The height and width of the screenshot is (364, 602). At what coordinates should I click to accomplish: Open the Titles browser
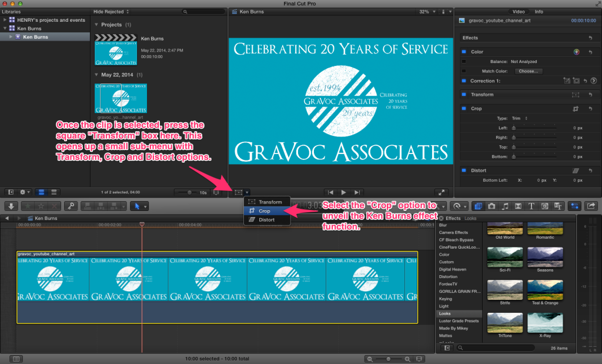(532, 206)
